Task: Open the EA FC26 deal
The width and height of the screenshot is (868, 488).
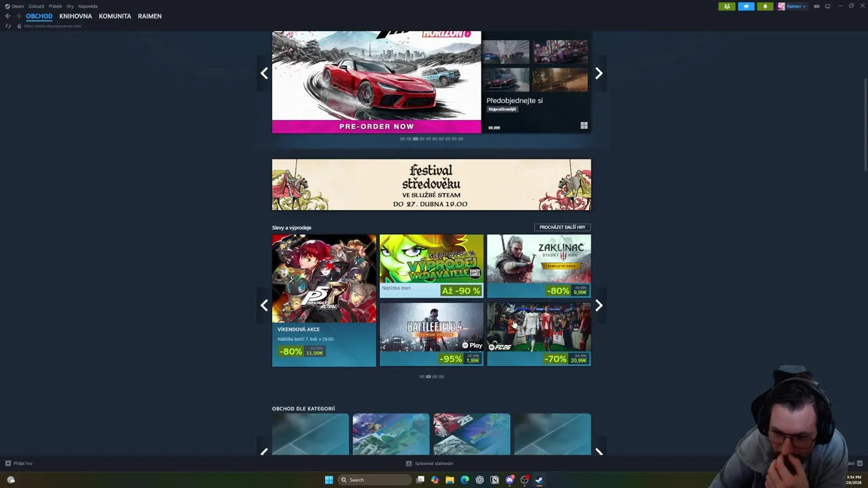Action: click(538, 334)
